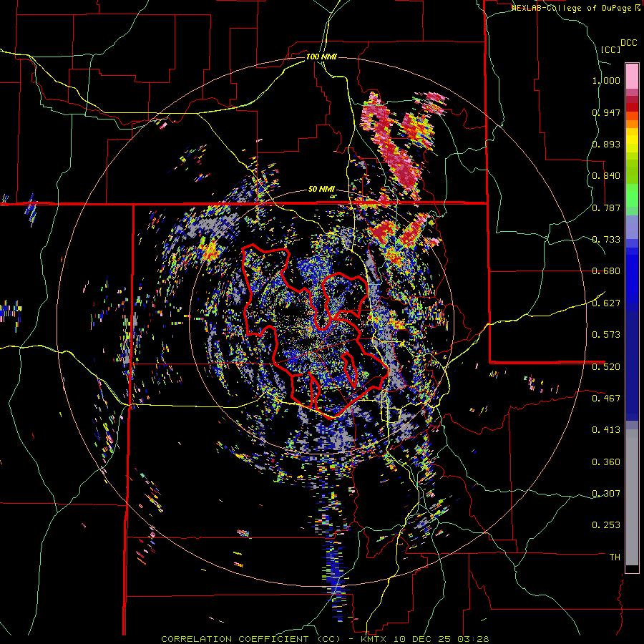Select the 0.840 scale value
This screenshot has height=644, width=644.
pyautogui.click(x=606, y=176)
